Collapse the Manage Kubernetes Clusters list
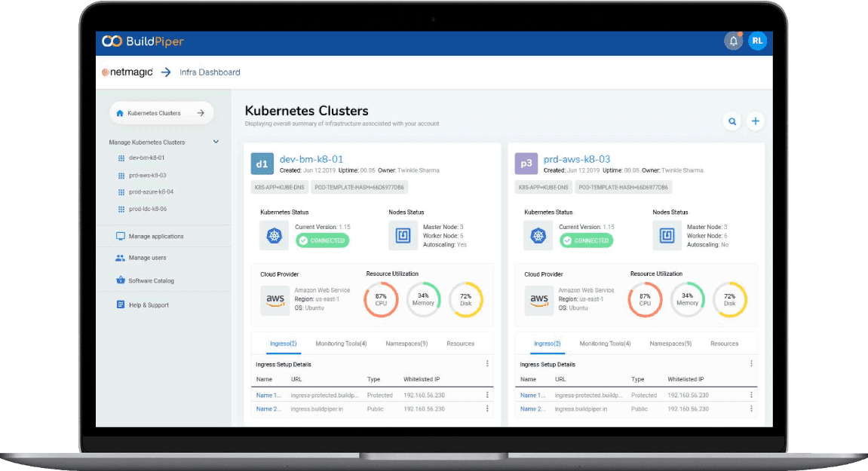This screenshot has height=471, width=868. click(216, 142)
